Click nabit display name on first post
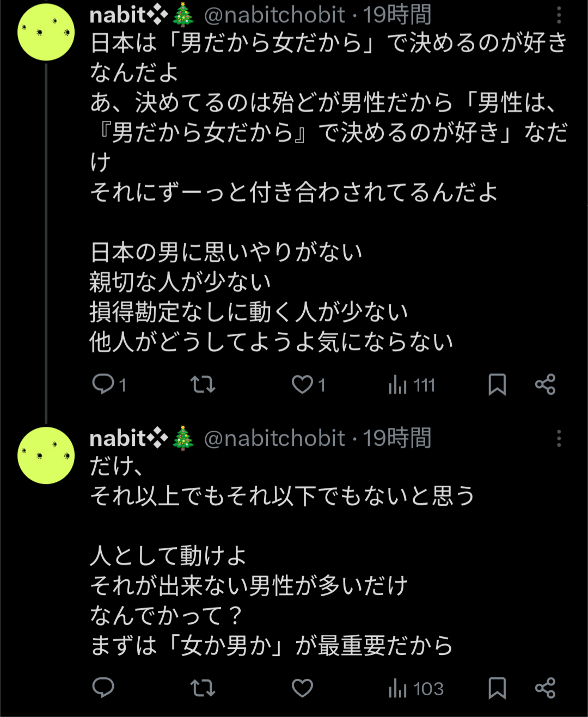588x717 pixels. click(x=118, y=15)
